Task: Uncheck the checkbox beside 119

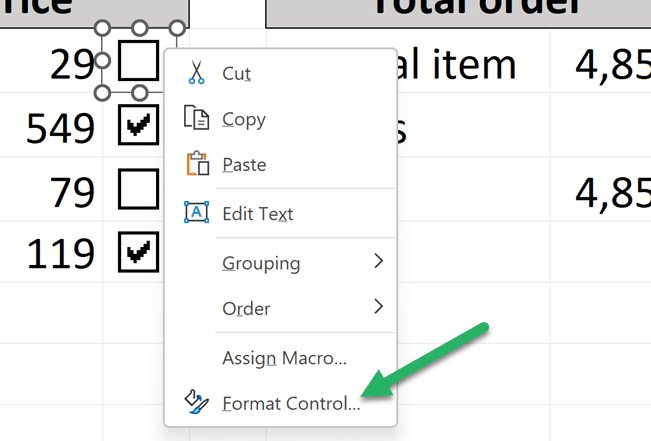Action: 138,252
